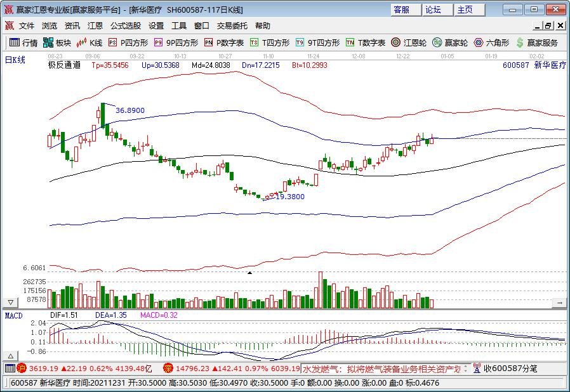570x392 pixels.
Task: Open the 帮助 menu
Action: [x=262, y=26]
